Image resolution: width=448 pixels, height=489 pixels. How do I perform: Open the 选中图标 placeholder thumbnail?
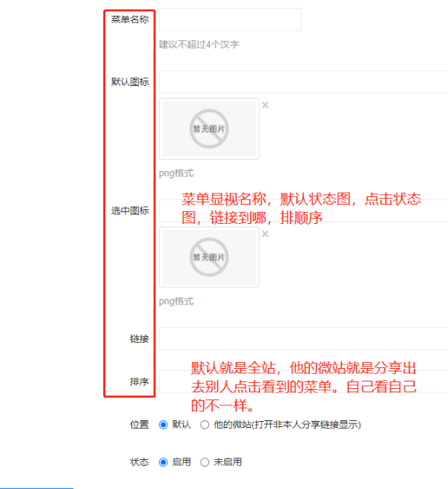click(209, 258)
